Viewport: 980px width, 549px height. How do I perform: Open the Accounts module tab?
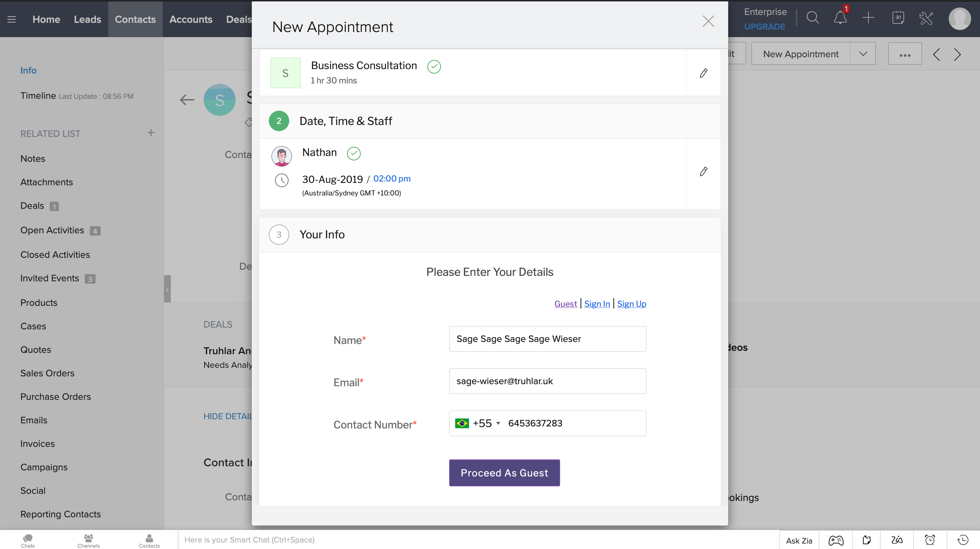pyautogui.click(x=191, y=19)
